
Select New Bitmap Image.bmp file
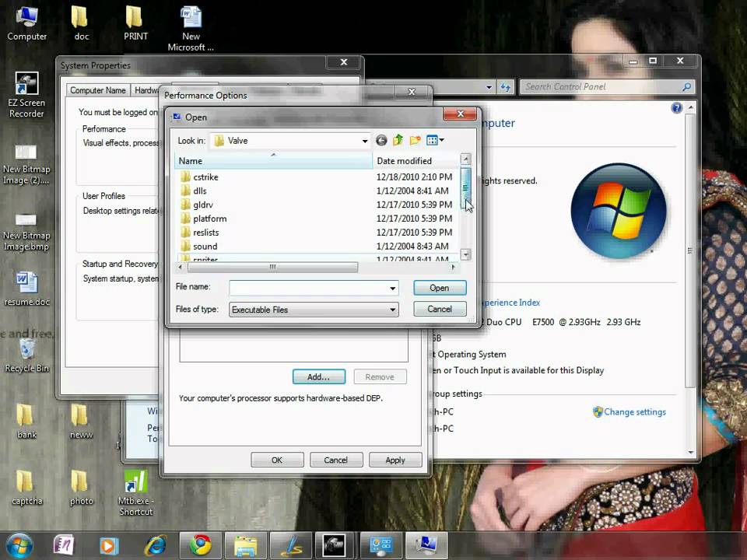pyautogui.click(x=26, y=232)
